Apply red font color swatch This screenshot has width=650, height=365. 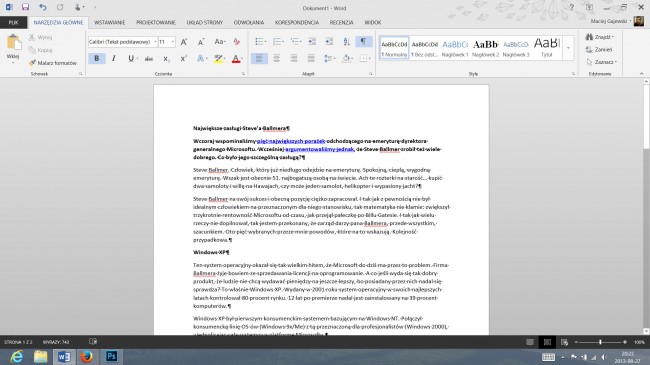point(236,58)
